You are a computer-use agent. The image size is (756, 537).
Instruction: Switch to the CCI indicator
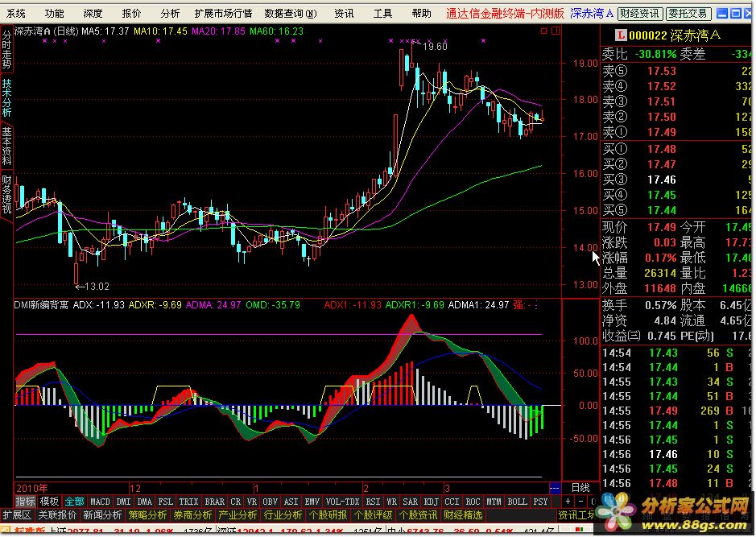coord(452,502)
